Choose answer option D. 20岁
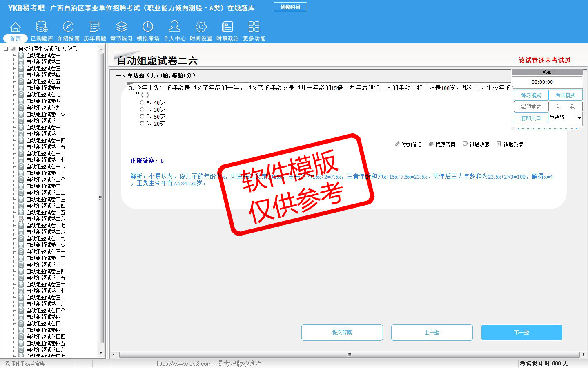Screen dimensions: 588x368 coord(142,123)
